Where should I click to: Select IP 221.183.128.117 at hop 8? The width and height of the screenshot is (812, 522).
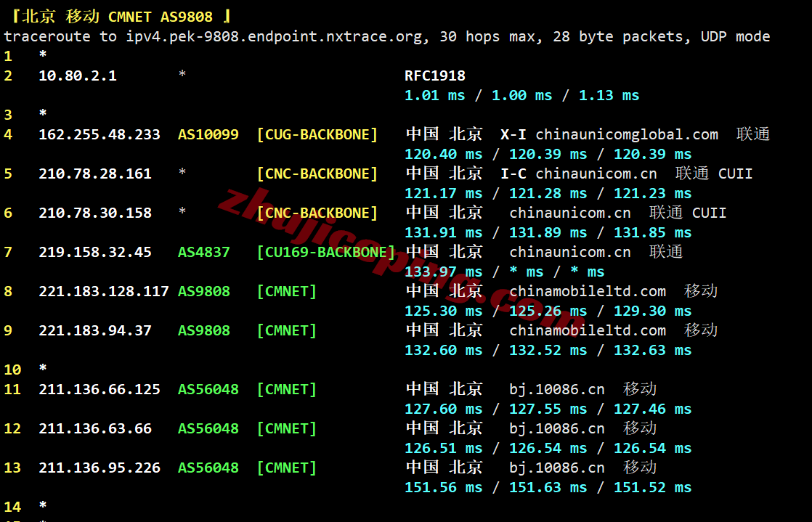pos(104,291)
